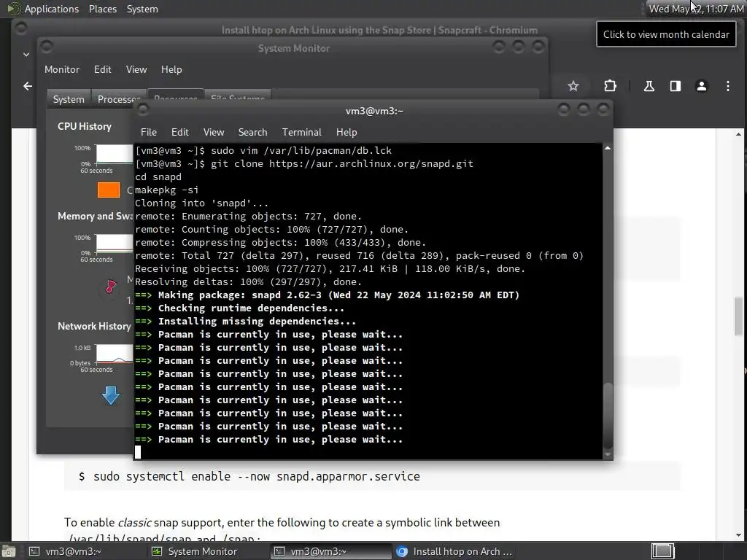Image resolution: width=747 pixels, height=560 pixels.
Task: Click 'Making package: snapd 2.62-3' line
Action: [x=328, y=295]
